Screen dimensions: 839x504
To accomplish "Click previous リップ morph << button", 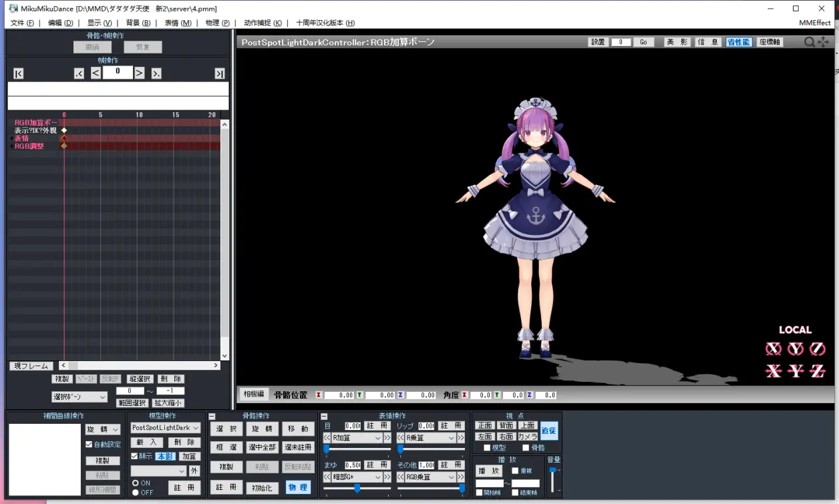I will [401, 438].
